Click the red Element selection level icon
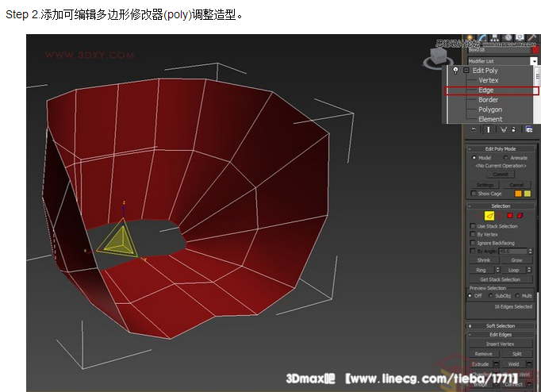This screenshot has width=541, height=392. point(520,215)
